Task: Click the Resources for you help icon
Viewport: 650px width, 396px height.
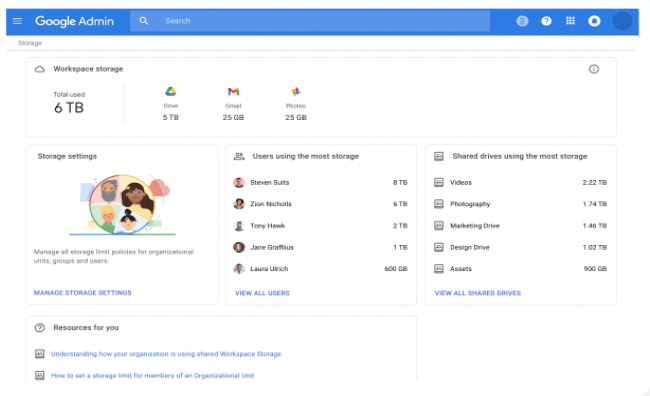Action: (40, 328)
